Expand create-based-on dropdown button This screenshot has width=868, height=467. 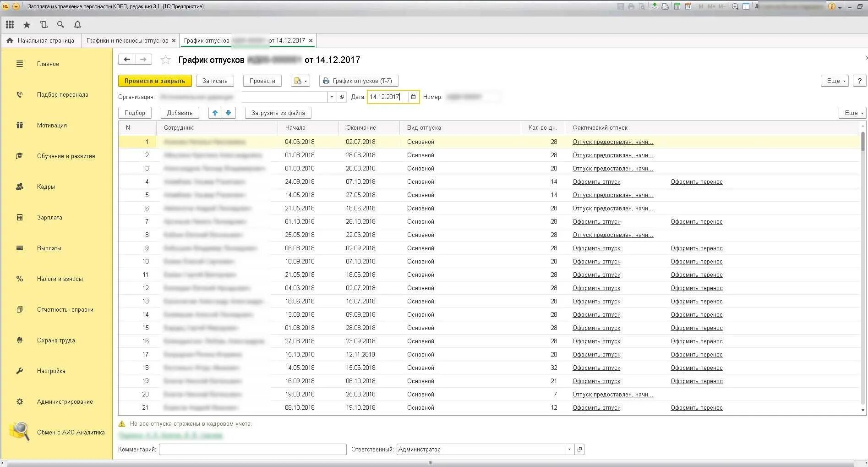[x=300, y=81]
